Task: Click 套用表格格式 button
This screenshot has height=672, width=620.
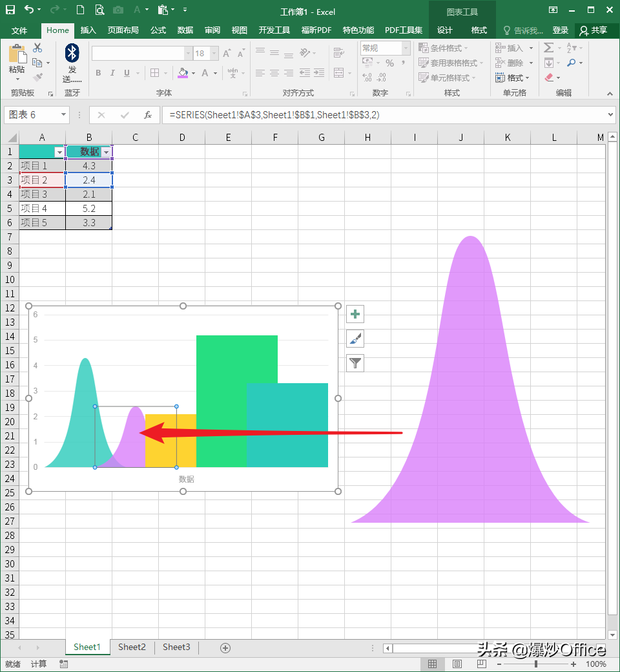Action: (x=451, y=63)
